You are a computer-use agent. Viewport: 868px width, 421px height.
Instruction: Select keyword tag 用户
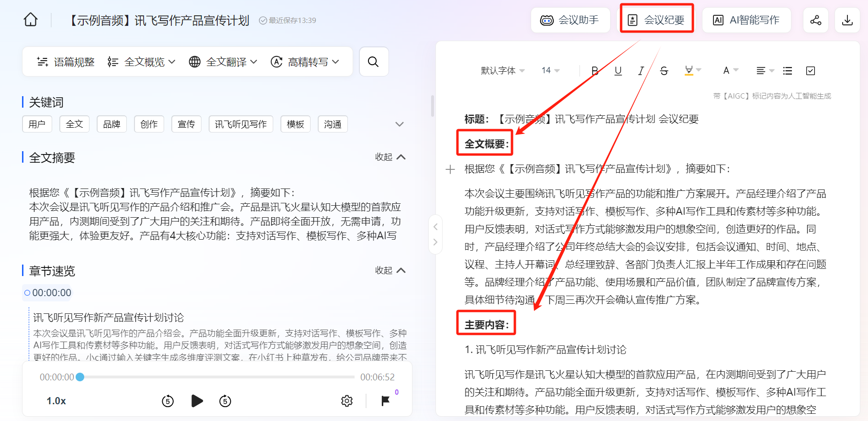tap(37, 124)
